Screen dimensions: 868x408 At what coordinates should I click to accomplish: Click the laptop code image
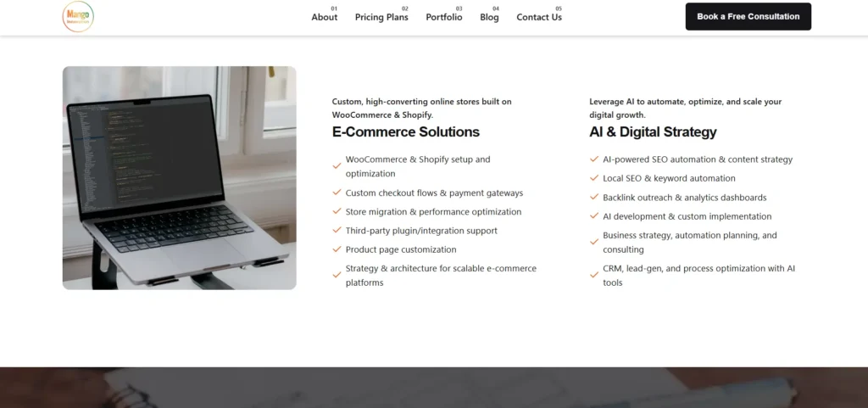pos(180,177)
